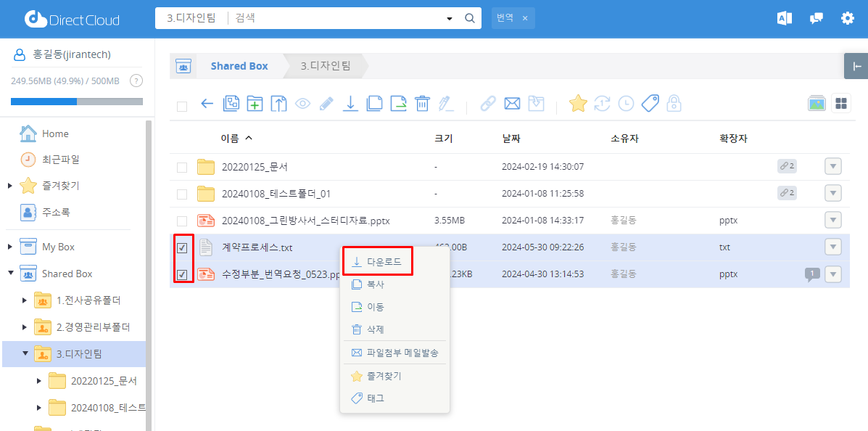Click the copy pages toolbar icon

coord(375,104)
